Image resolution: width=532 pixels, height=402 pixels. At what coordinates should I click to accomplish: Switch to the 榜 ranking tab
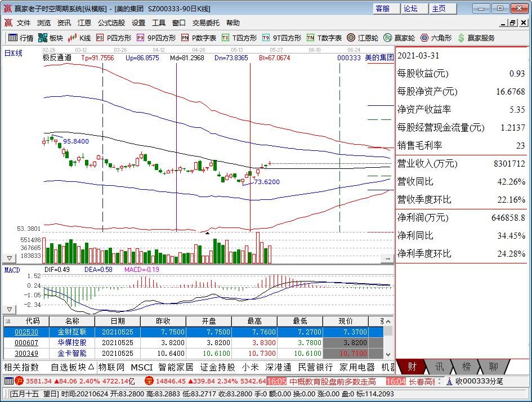point(466,367)
